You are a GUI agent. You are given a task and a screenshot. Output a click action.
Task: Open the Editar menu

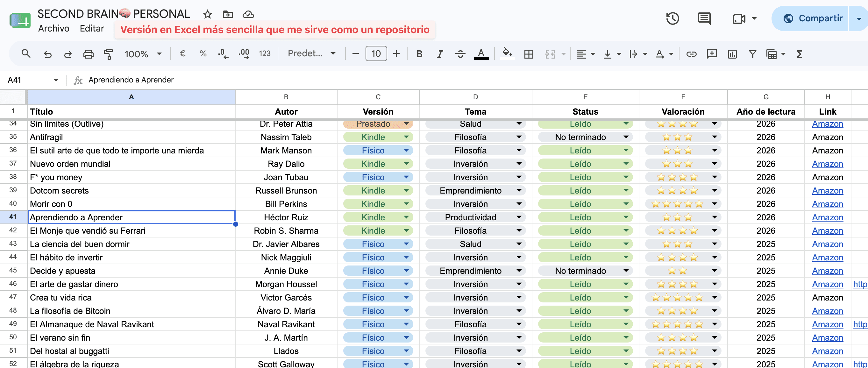coord(92,29)
